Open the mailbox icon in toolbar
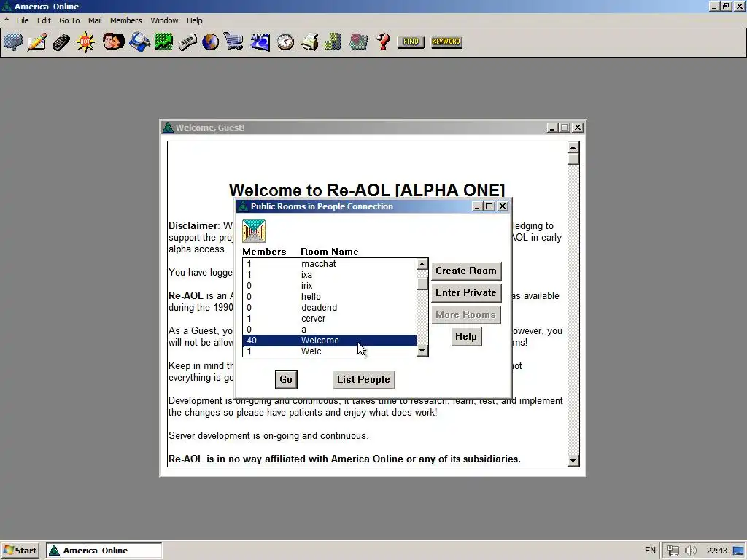747x560 pixels. tap(13, 42)
